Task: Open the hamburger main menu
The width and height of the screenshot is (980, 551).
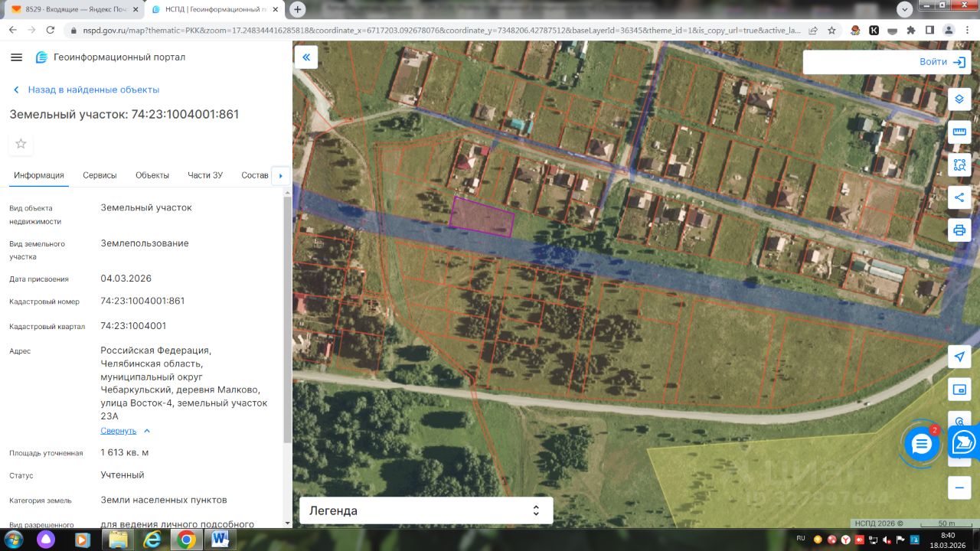Action: (x=17, y=57)
